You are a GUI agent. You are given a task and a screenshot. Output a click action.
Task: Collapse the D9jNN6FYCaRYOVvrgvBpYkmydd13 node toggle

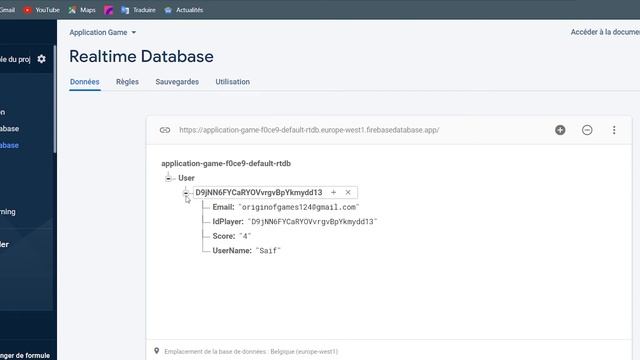point(186,193)
